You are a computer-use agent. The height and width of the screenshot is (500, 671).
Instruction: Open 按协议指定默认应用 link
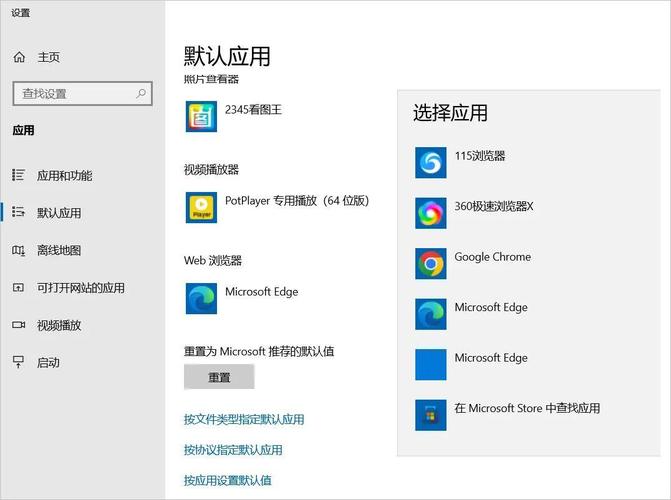tap(233, 450)
